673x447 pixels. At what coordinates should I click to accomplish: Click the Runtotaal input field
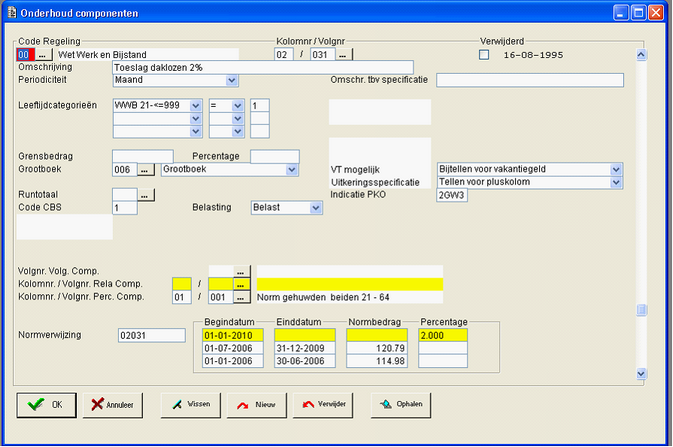[124, 195]
